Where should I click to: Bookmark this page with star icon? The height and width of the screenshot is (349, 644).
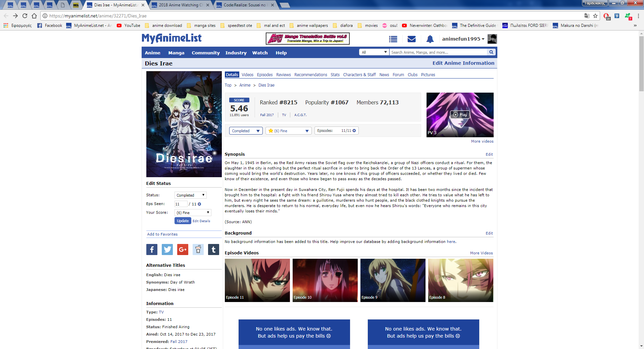[x=595, y=16]
